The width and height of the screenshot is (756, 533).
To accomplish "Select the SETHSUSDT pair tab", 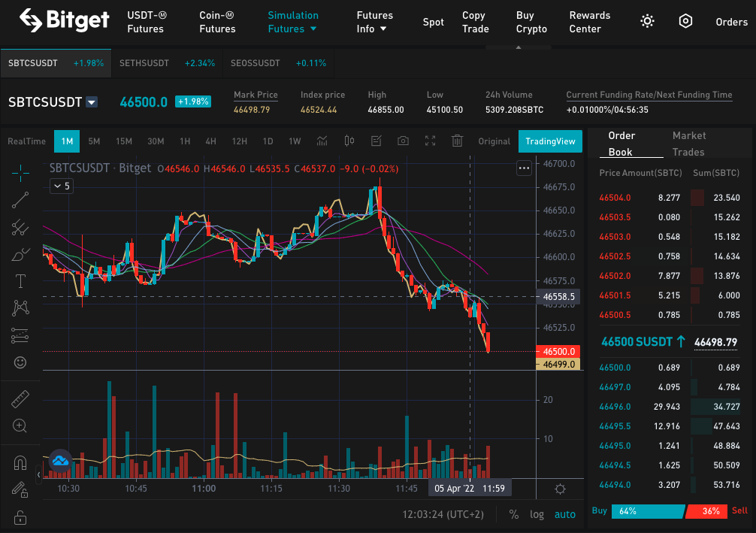I will 167,63.
